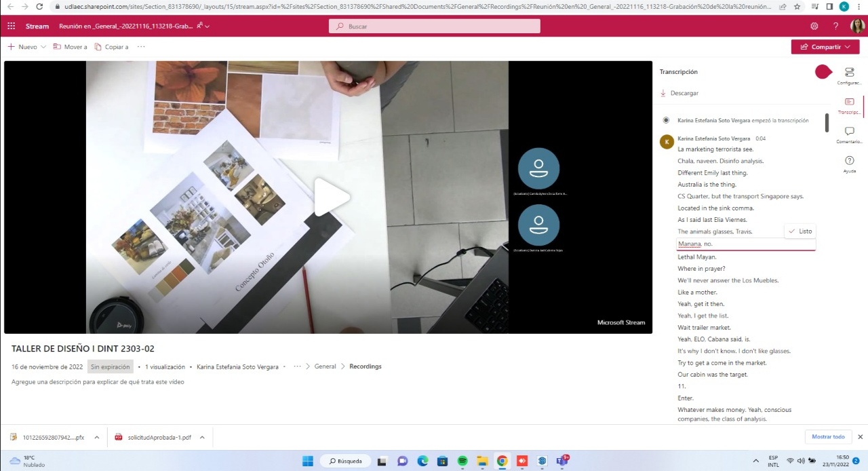The width and height of the screenshot is (868, 471).
Task: Open the user profile picture
Action: pyautogui.click(x=857, y=26)
